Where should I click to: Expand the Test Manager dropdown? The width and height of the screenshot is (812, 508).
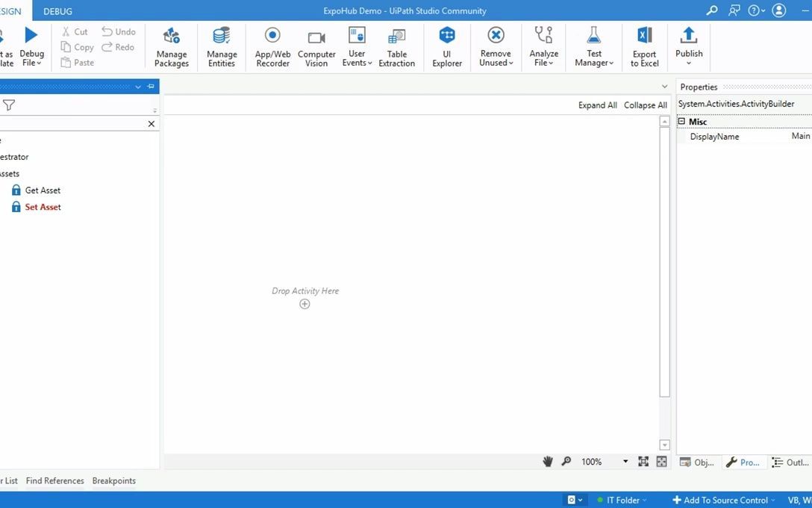[x=611, y=63]
